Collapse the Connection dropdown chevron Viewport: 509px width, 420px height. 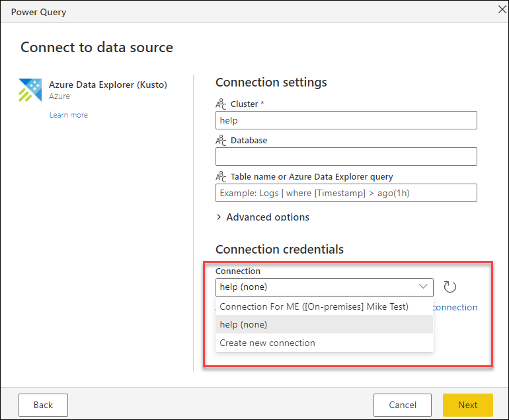pos(423,287)
